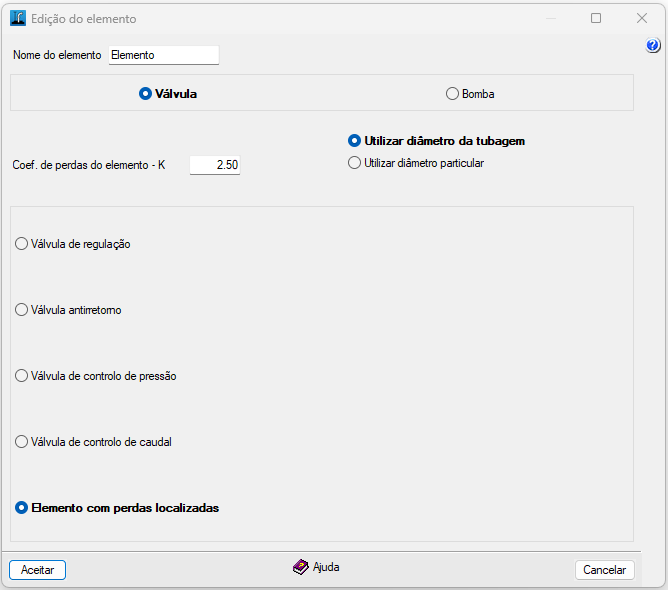Click the Coef. de perdas do elemento - K label

click(x=89, y=165)
